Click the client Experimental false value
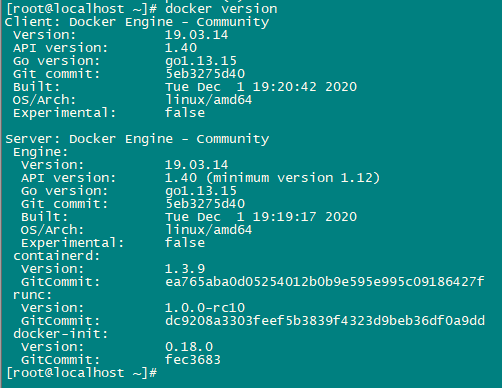Screen dimensions: 502x388 [x=185, y=113]
